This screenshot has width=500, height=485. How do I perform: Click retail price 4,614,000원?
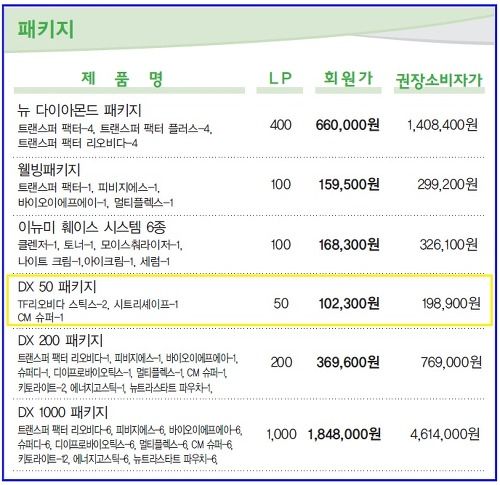445,434
